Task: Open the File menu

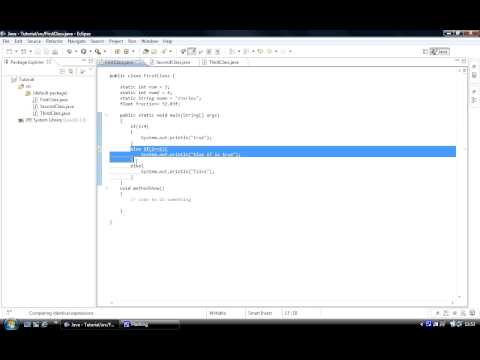Action: tap(6, 41)
